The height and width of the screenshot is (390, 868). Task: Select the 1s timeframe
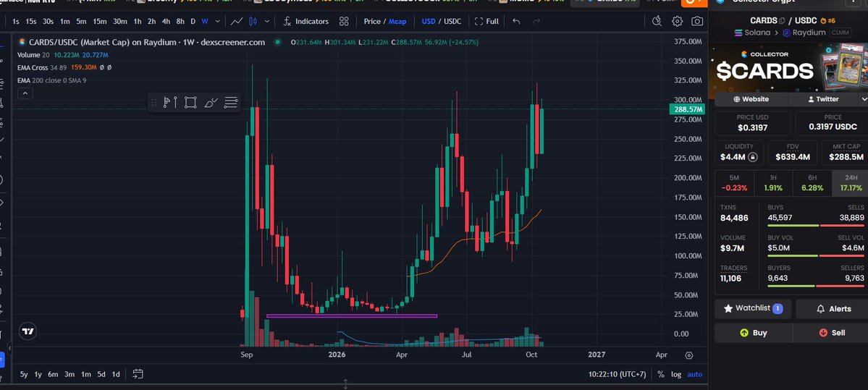pos(15,21)
